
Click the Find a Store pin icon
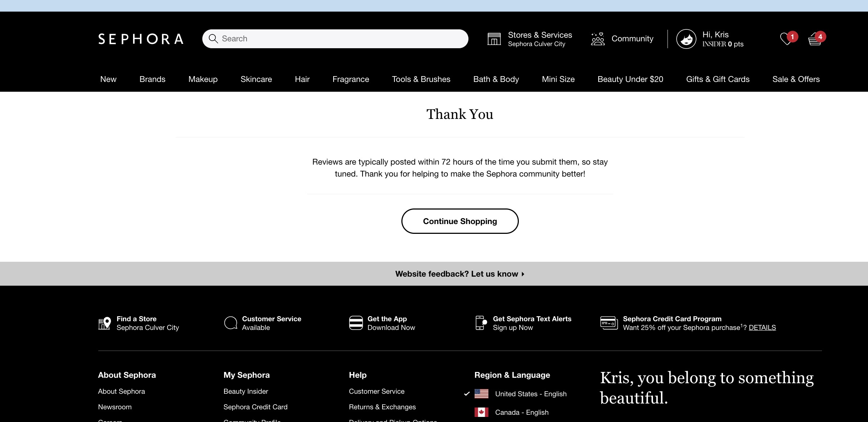(104, 323)
